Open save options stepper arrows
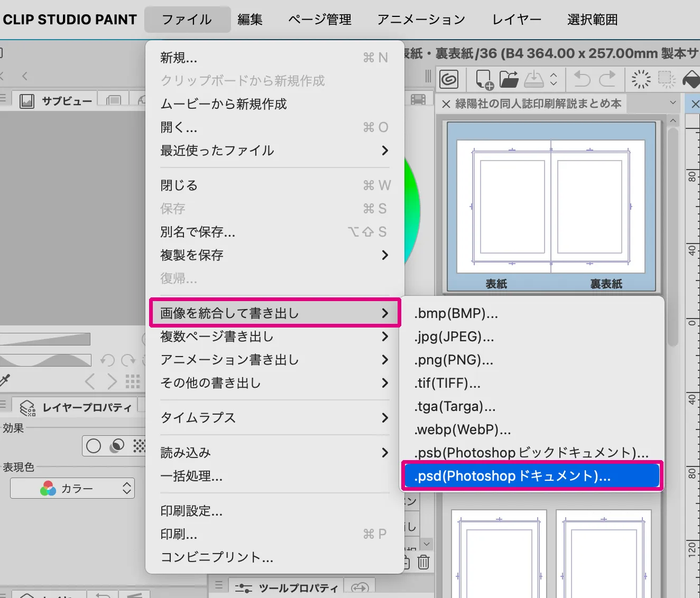Screen dimensions: 700x598 click(x=554, y=79)
